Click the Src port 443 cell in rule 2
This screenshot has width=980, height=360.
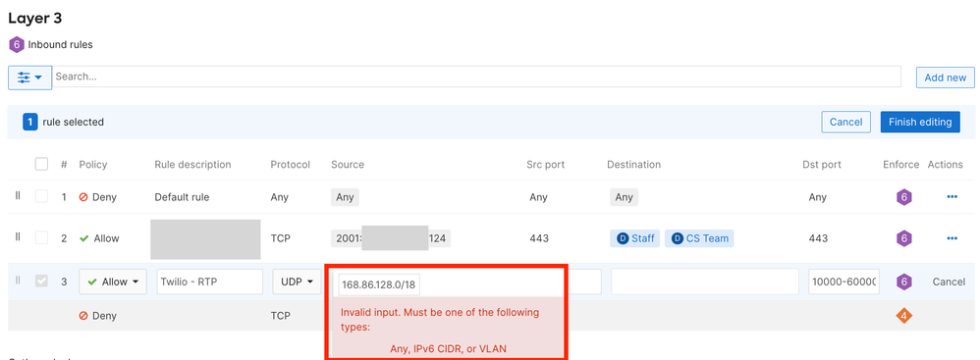[x=538, y=238]
